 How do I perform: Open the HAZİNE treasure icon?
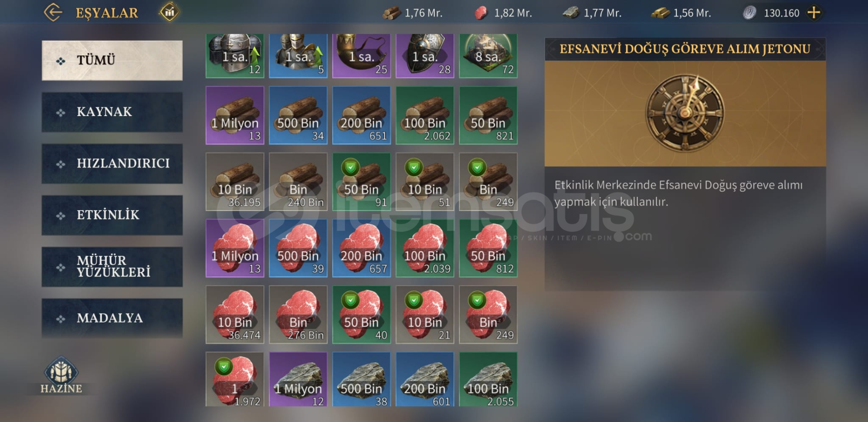[x=61, y=376]
